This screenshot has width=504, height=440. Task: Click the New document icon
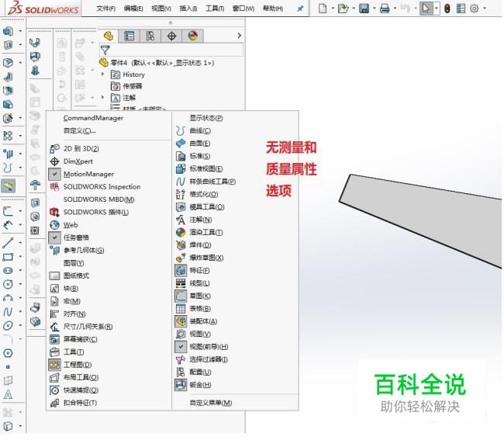coord(323,8)
